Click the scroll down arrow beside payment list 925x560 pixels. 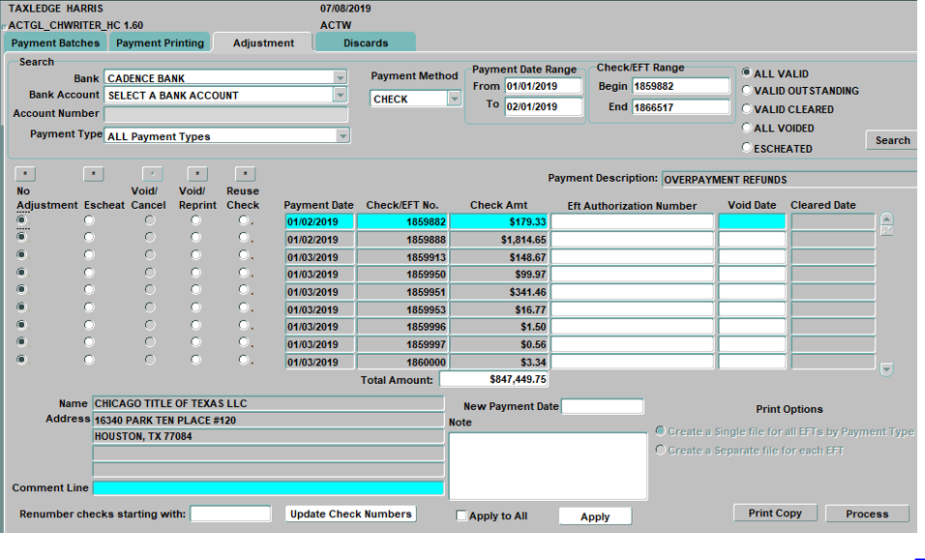[886, 368]
